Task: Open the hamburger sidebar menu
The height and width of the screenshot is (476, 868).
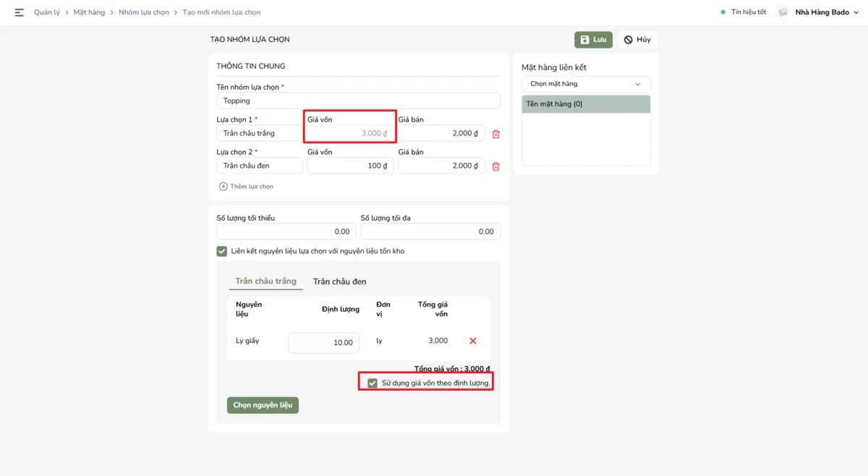Action: point(19,12)
